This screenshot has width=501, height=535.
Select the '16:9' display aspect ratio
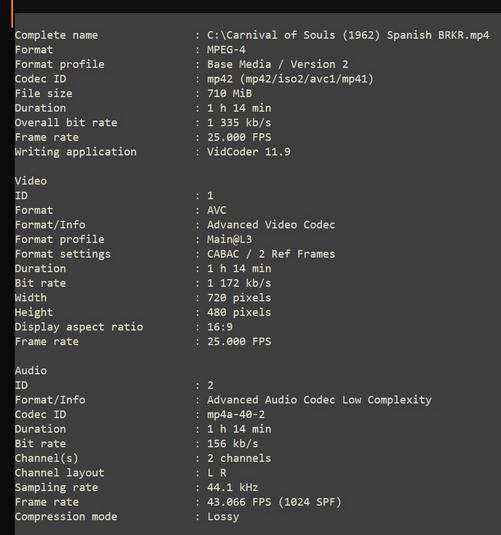[220, 327]
